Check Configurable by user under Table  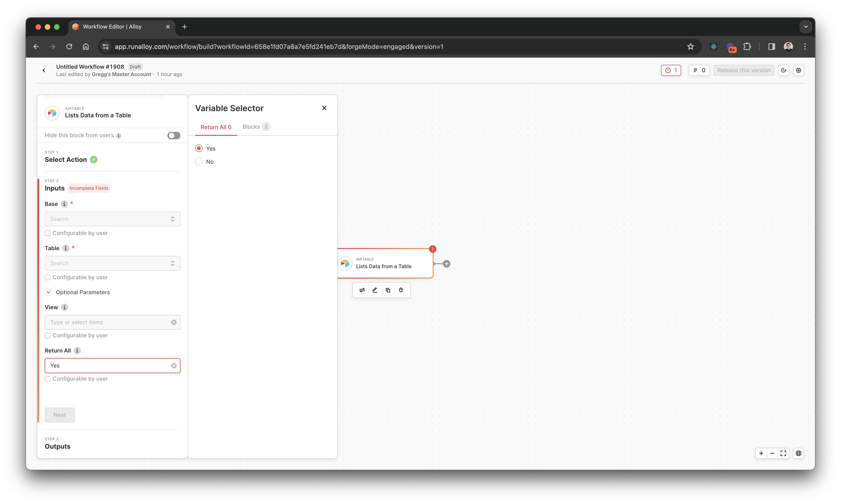(x=48, y=277)
